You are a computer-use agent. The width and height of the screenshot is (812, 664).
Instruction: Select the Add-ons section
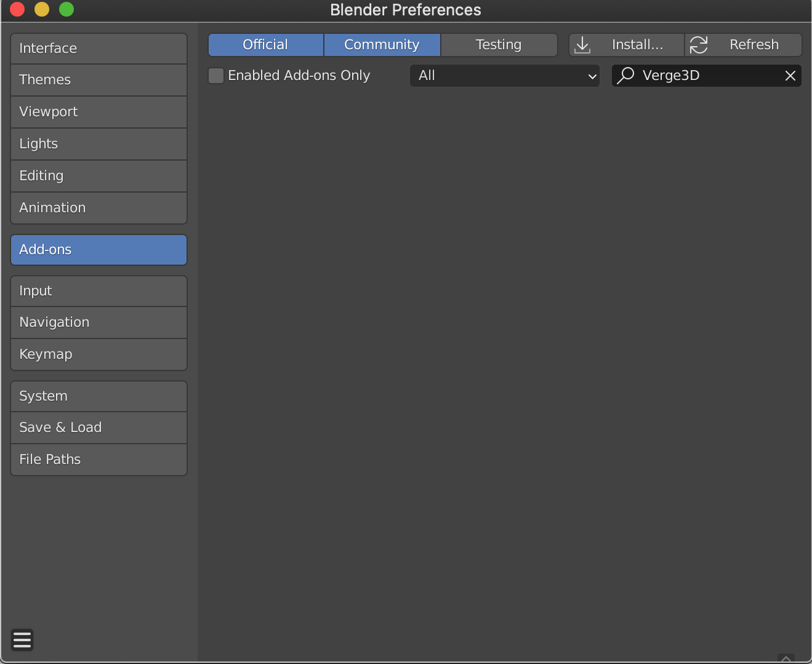coord(98,250)
